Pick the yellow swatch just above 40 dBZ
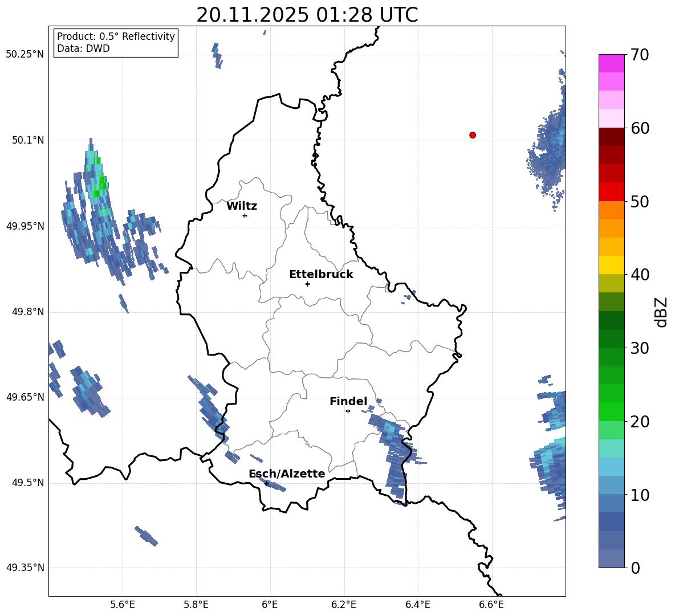The width and height of the screenshot is (675, 616). (611, 266)
